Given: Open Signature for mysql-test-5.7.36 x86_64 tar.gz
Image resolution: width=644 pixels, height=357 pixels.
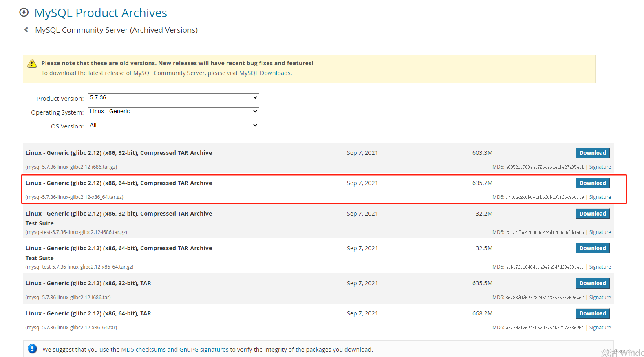Looking at the screenshot, I should 600,267.
